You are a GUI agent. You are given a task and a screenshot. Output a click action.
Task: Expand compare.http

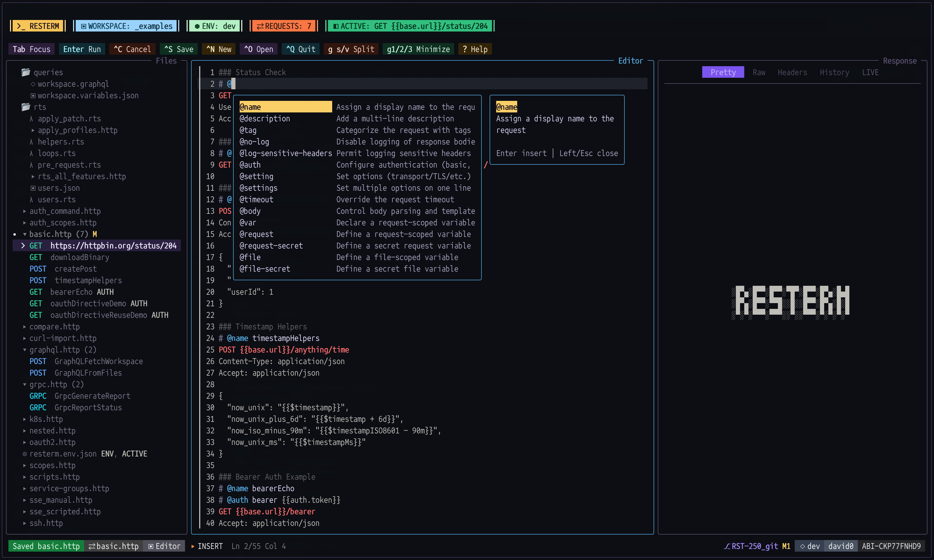pyautogui.click(x=24, y=327)
